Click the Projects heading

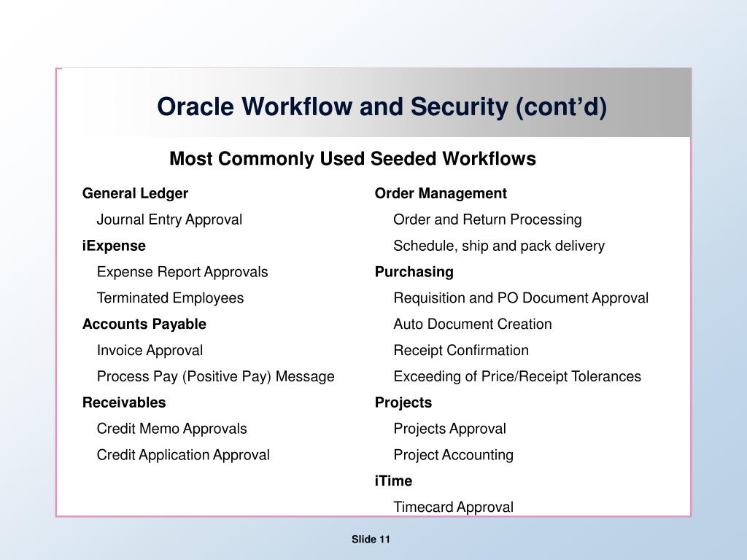click(x=403, y=402)
